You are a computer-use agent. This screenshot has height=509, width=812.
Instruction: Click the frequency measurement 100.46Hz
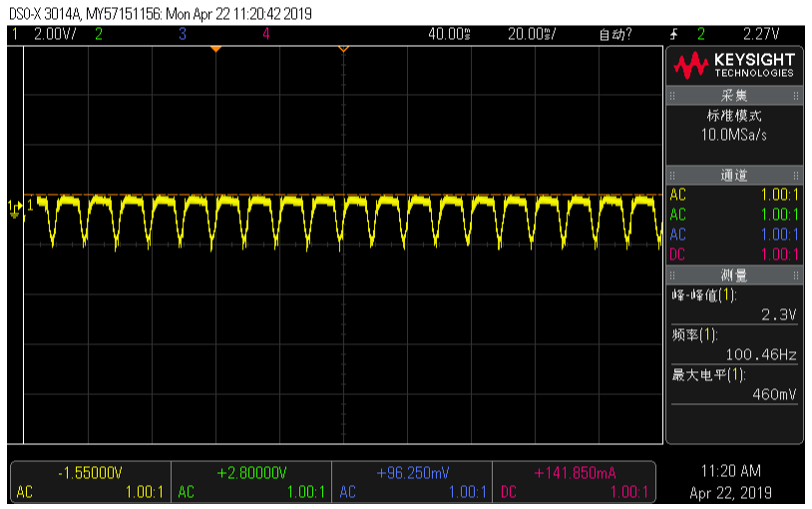coord(761,354)
